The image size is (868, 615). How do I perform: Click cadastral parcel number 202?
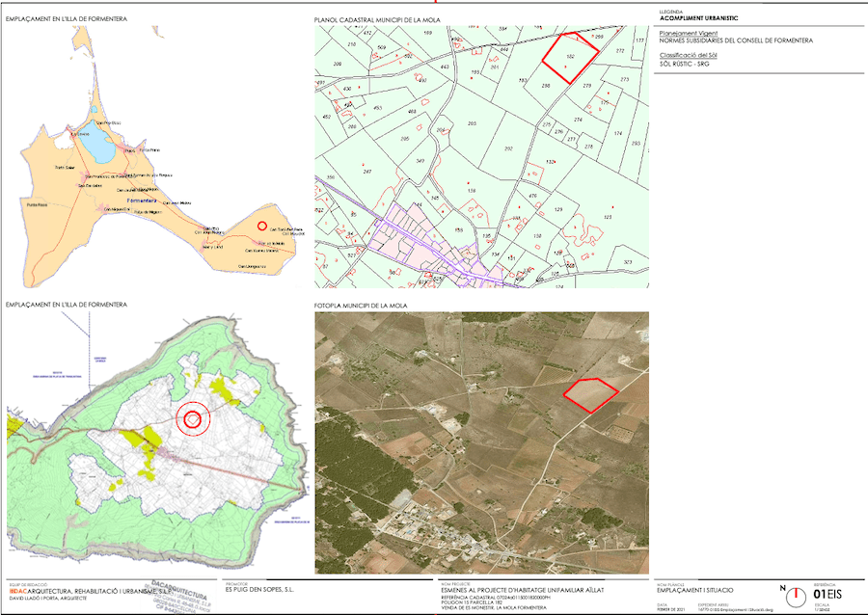tap(508, 148)
